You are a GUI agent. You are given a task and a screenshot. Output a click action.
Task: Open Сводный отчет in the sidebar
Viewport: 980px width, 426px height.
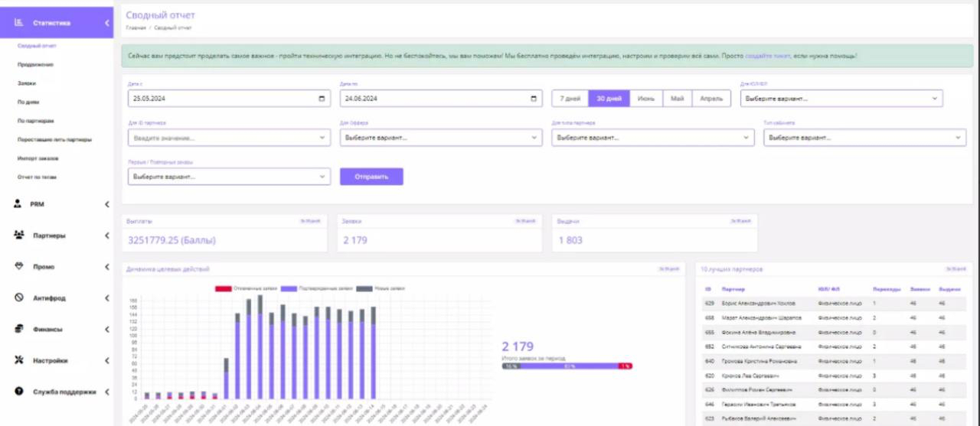38,46
